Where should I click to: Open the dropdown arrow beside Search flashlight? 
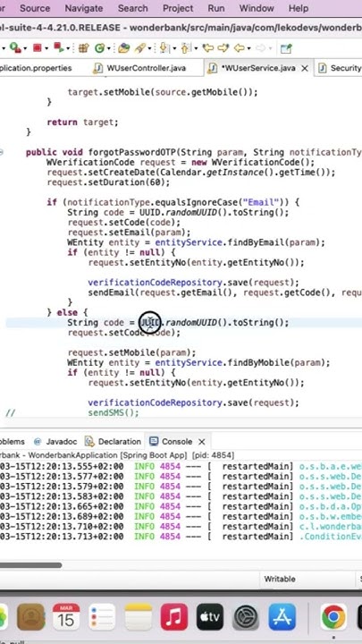coord(150,48)
